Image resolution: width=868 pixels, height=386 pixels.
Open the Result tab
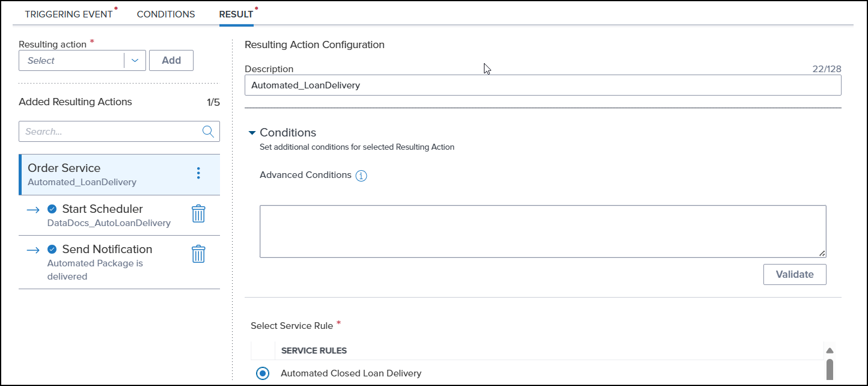236,14
